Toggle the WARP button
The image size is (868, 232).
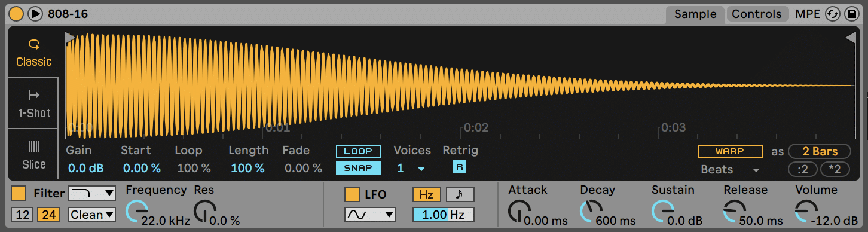click(730, 152)
